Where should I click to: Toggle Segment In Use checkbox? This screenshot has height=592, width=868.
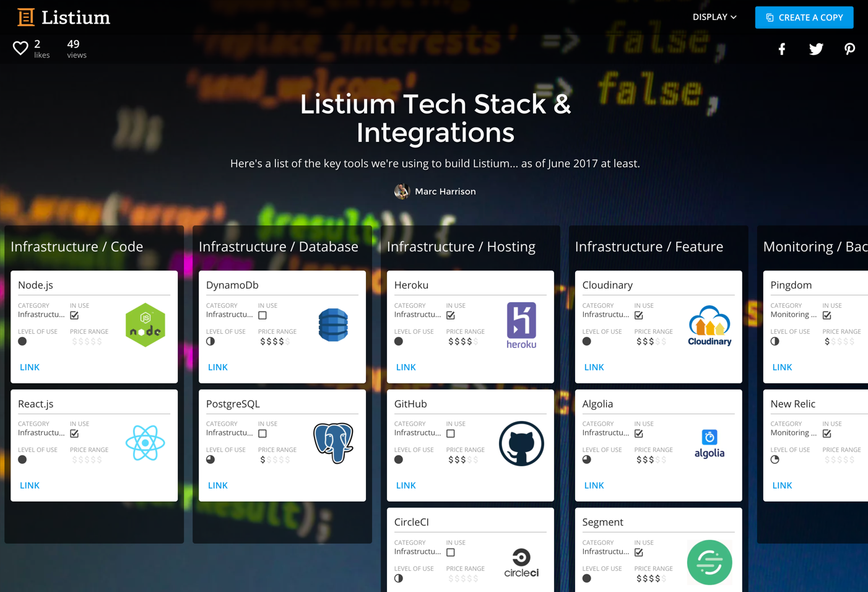pos(639,552)
